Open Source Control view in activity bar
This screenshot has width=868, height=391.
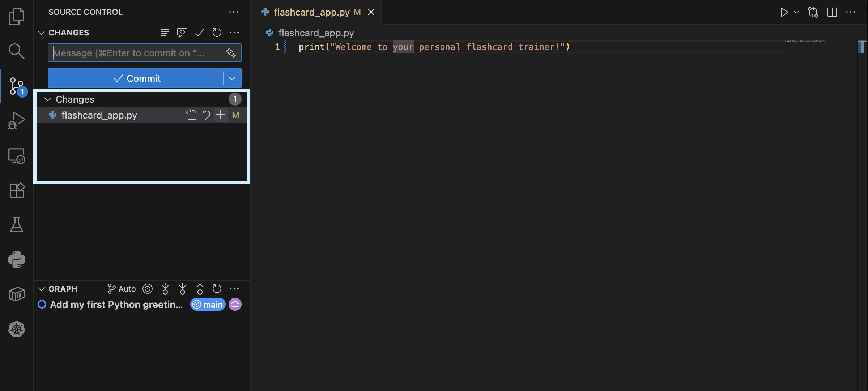[16, 86]
